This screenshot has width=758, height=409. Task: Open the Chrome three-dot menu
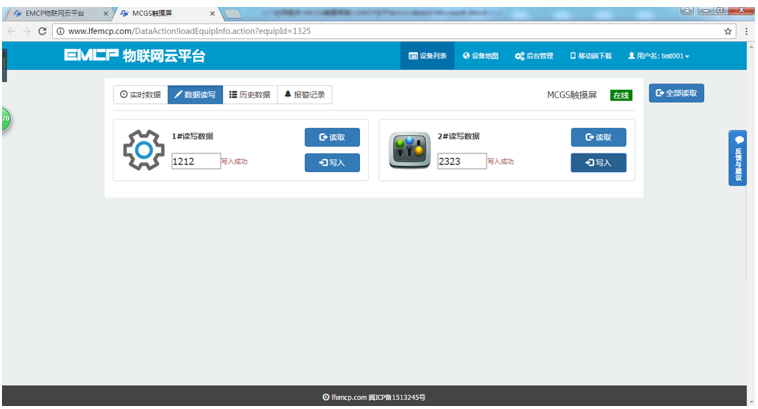coord(746,31)
